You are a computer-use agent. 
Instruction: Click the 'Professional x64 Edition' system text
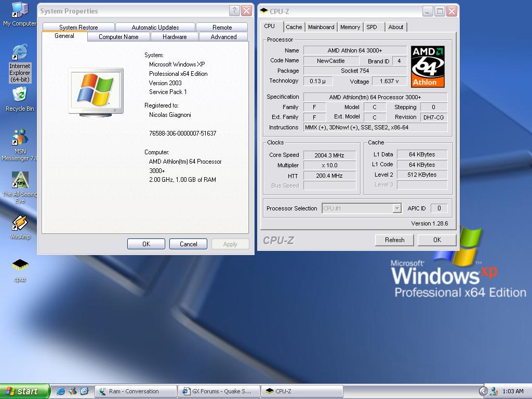pyautogui.click(x=178, y=74)
